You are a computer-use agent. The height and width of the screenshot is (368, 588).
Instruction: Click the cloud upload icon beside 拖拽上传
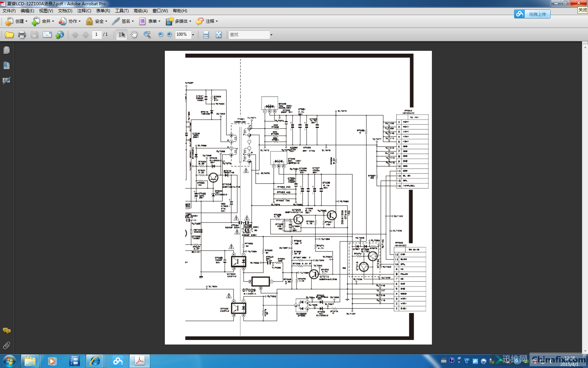click(x=519, y=14)
